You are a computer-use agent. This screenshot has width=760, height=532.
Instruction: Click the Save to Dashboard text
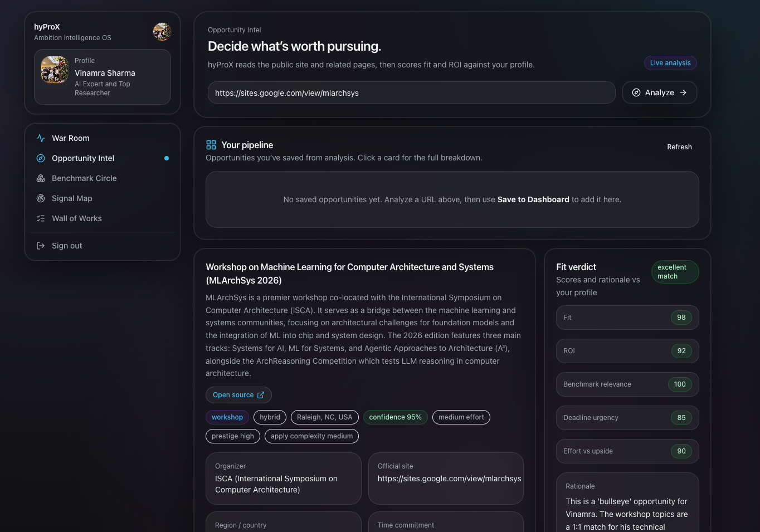click(x=533, y=199)
